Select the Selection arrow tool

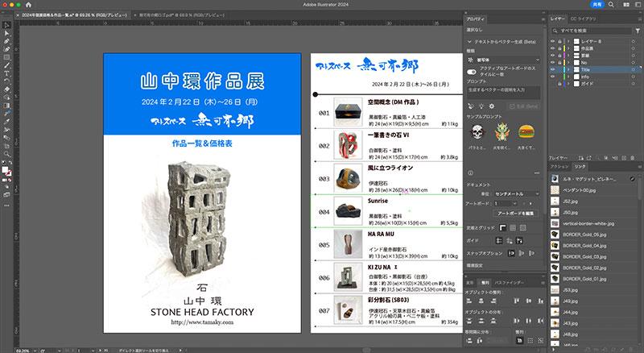(x=6, y=25)
